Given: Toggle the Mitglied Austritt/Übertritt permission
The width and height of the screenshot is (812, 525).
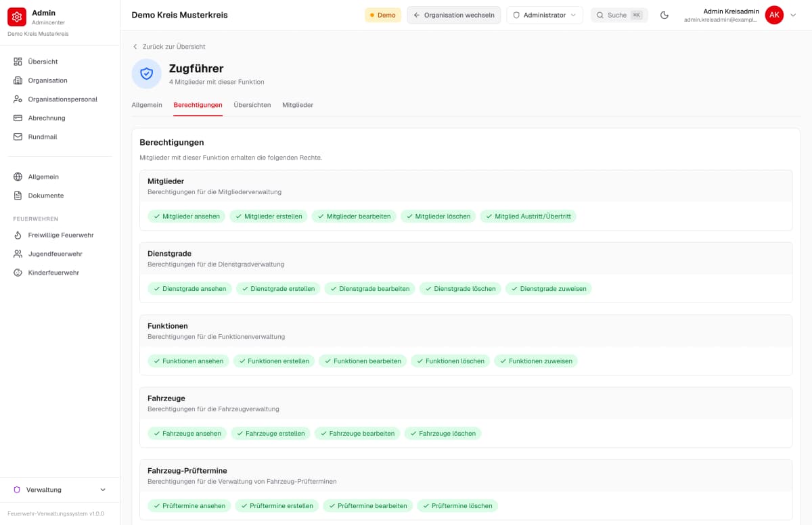Looking at the screenshot, I should 528,216.
